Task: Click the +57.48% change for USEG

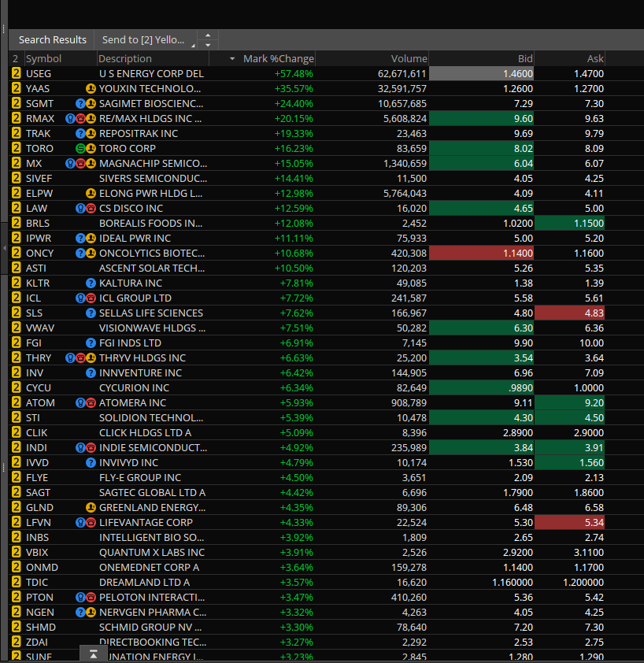Action: tap(294, 73)
